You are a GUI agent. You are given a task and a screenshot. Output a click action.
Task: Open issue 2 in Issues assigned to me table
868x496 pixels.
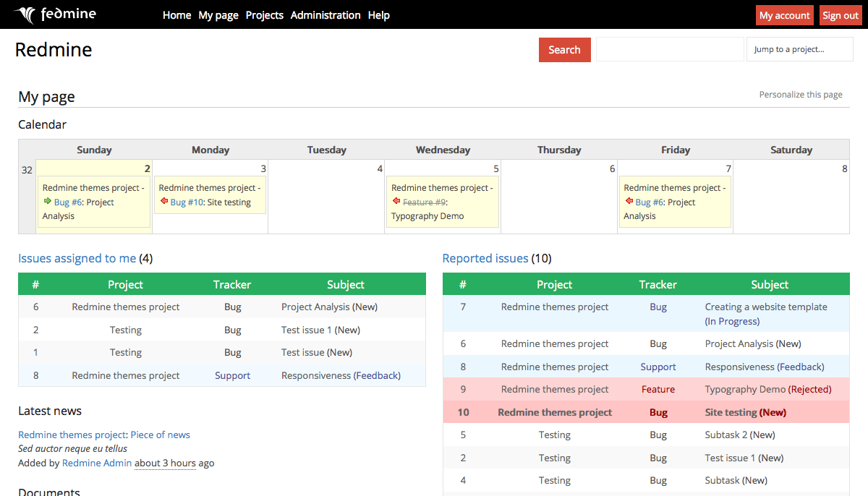click(x=36, y=330)
